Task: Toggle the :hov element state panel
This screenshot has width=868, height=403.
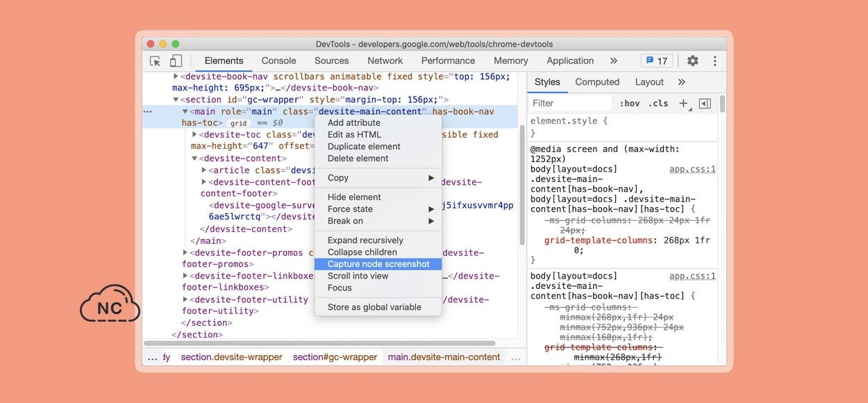Action: pyautogui.click(x=630, y=104)
